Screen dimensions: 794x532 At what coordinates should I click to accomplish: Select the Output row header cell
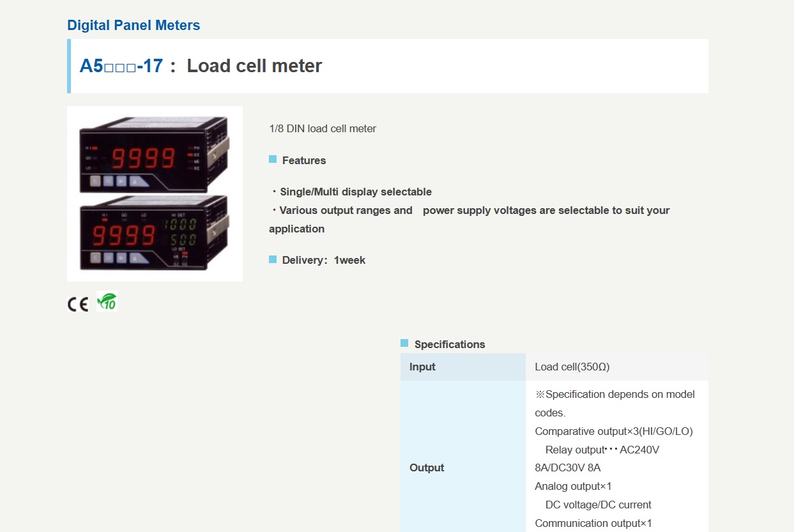point(462,467)
